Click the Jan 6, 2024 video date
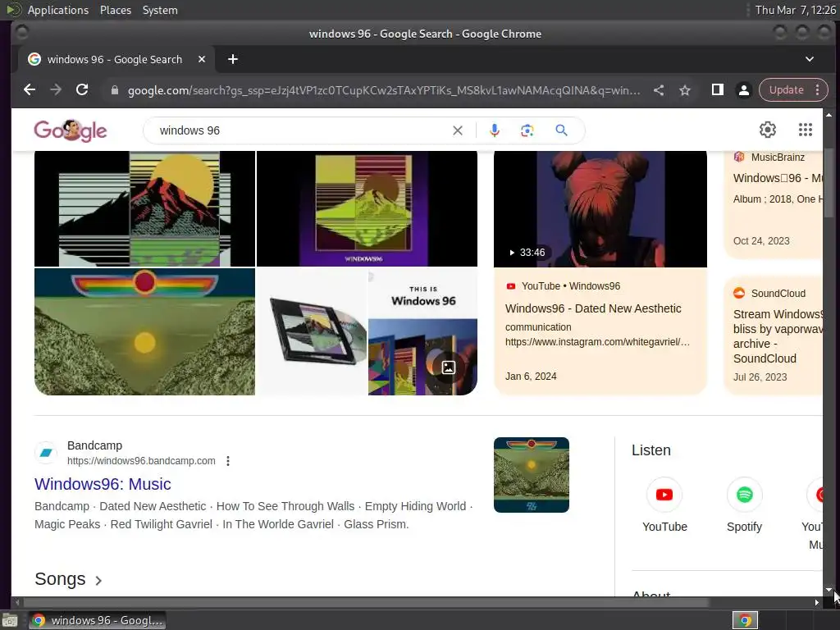This screenshot has height=630, width=840. (x=531, y=377)
